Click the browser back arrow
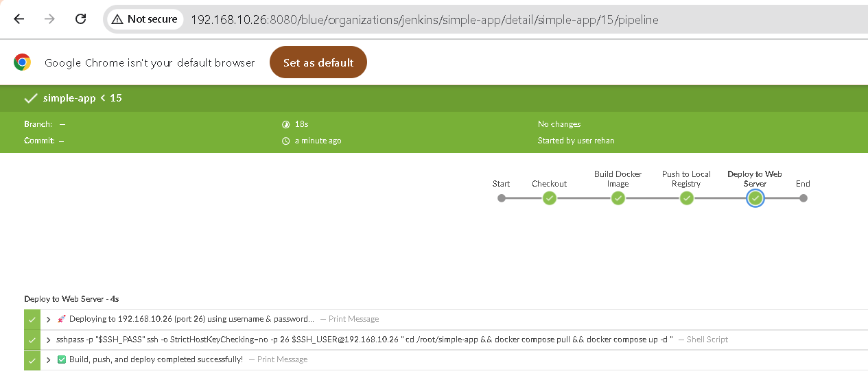The image size is (868, 391). click(19, 19)
